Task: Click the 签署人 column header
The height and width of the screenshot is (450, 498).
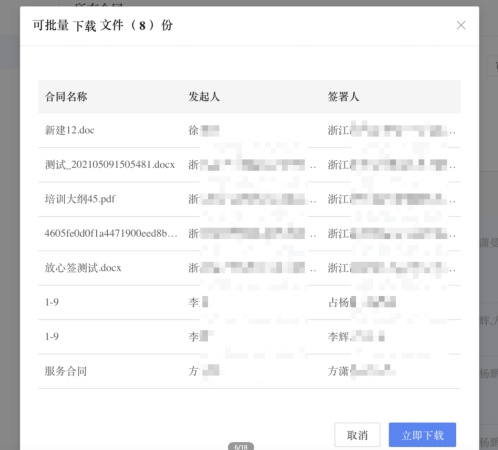Action: tap(343, 97)
